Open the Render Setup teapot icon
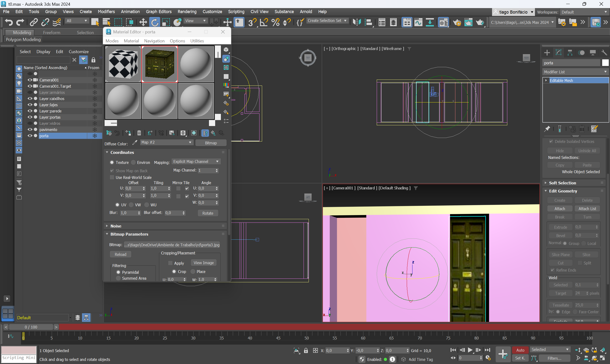 pyautogui.click(x=457, y=22)
